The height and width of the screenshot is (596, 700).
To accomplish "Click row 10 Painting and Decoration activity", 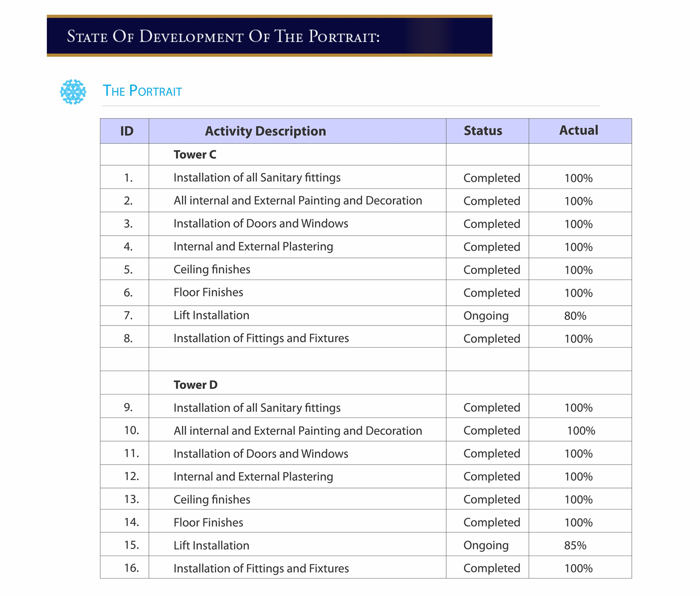I will [297, 431].
